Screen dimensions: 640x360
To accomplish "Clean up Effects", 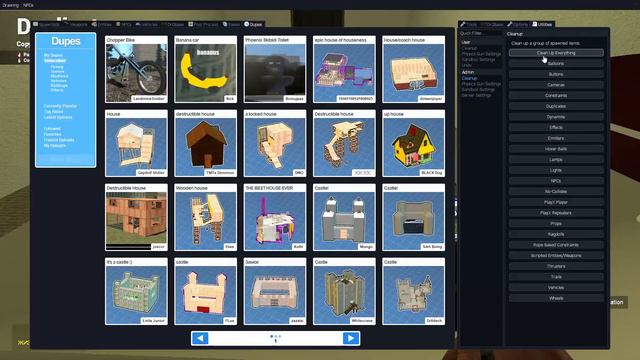I will [556, 127].
